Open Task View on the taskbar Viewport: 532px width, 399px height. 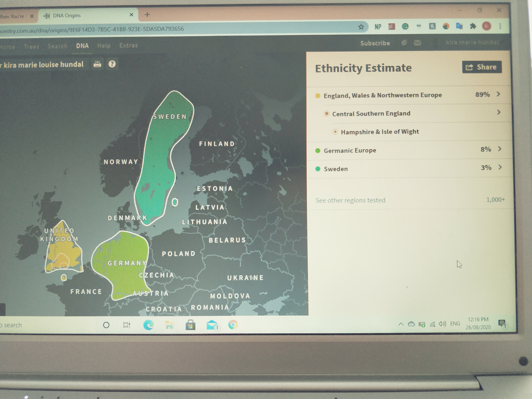pos(127,325)
